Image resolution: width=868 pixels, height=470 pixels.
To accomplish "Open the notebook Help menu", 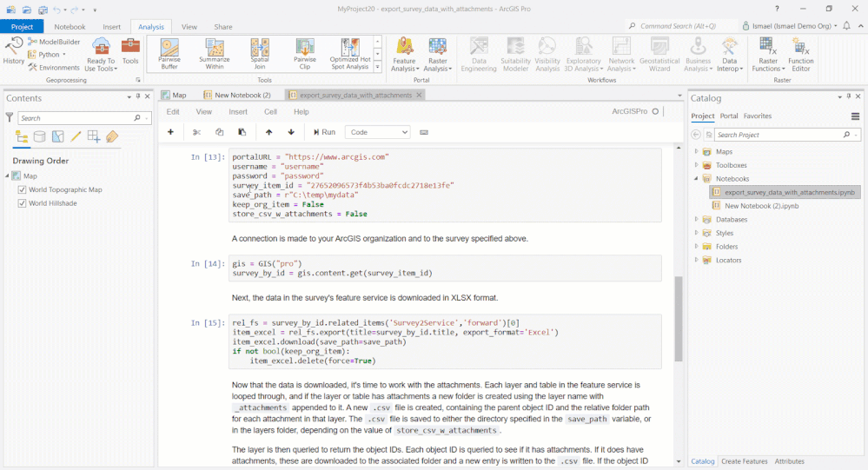I will click(301, 112).
